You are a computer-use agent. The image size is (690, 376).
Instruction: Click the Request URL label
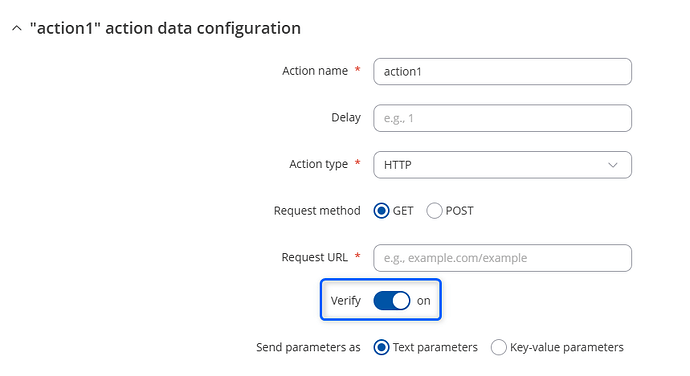tap(315, 257)
